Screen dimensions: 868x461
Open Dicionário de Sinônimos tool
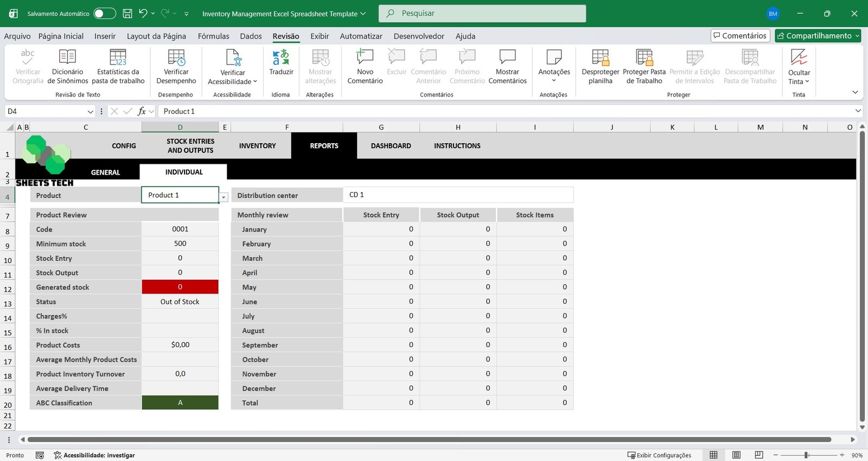tap(67, 66)
